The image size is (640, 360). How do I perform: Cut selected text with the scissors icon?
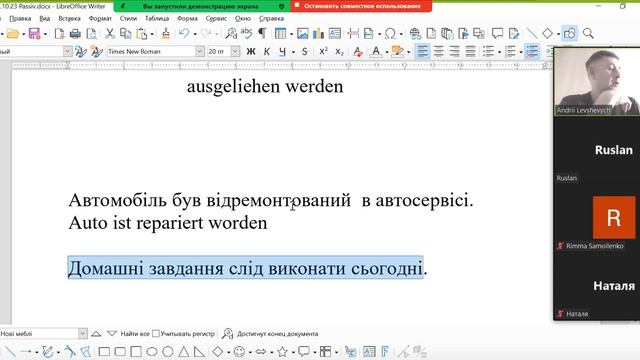[109, 33]
